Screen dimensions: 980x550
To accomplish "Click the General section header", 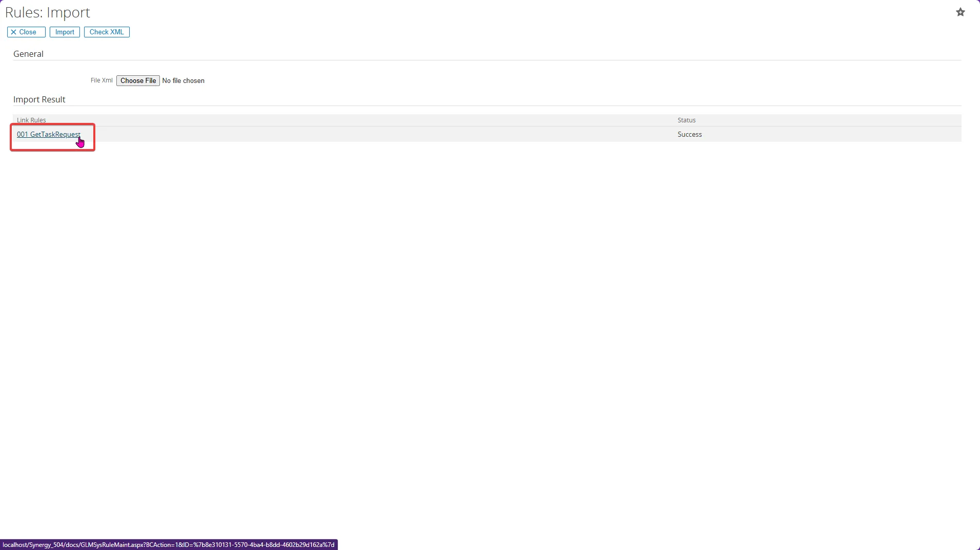I will 28,53.
